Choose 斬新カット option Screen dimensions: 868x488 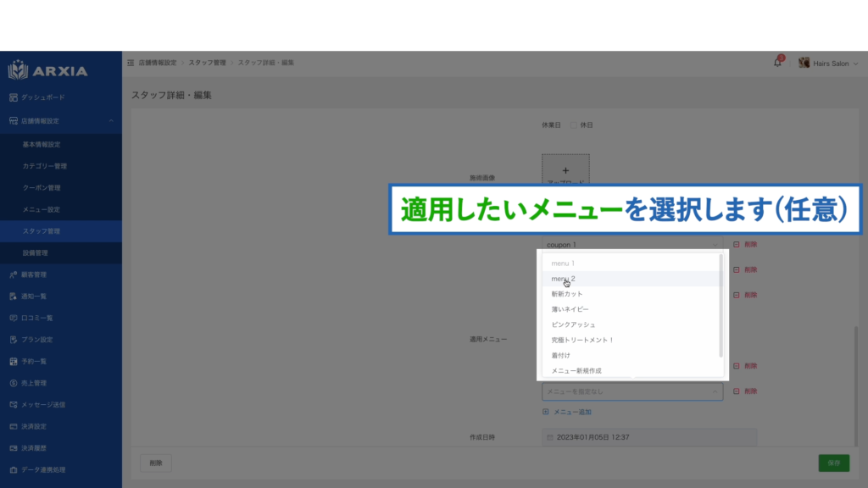click(631, 294)
